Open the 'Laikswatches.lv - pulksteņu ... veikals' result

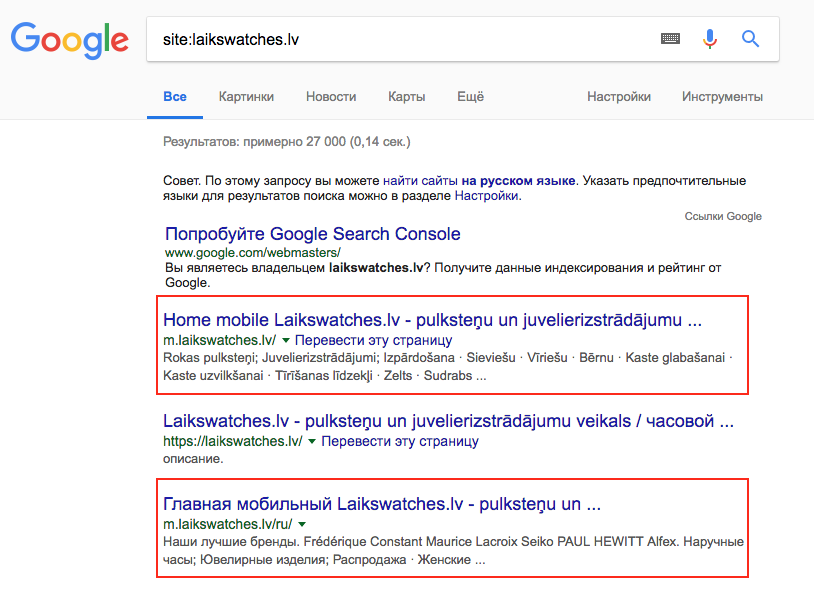448,421
